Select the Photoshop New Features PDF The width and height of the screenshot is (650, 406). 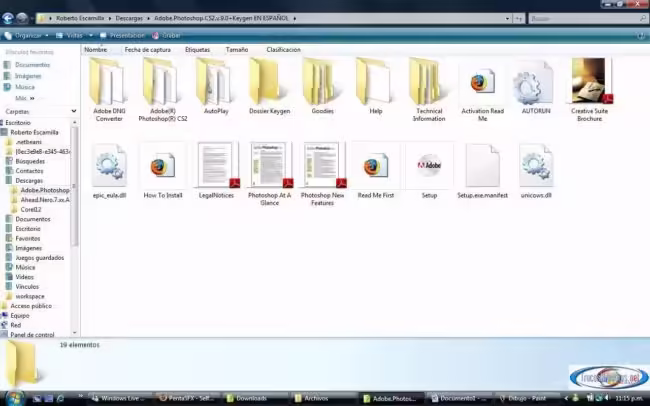point(323,174)
